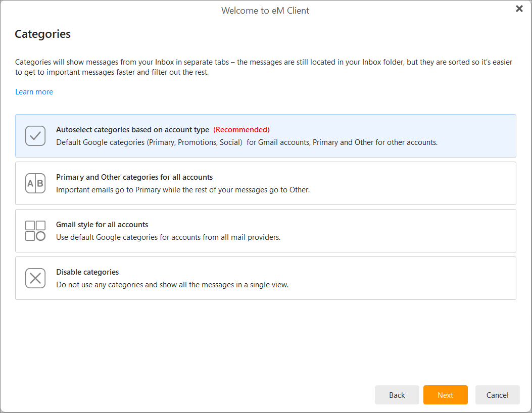Click the Categories page heading
532x413 pixels.
click(x=42, y=34)
